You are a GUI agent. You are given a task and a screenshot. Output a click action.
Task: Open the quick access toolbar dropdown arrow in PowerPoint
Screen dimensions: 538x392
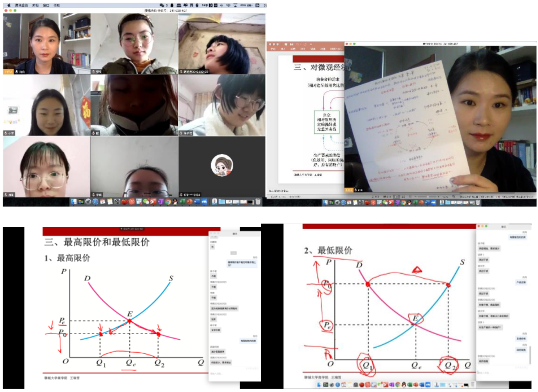(x=311, y=44)
